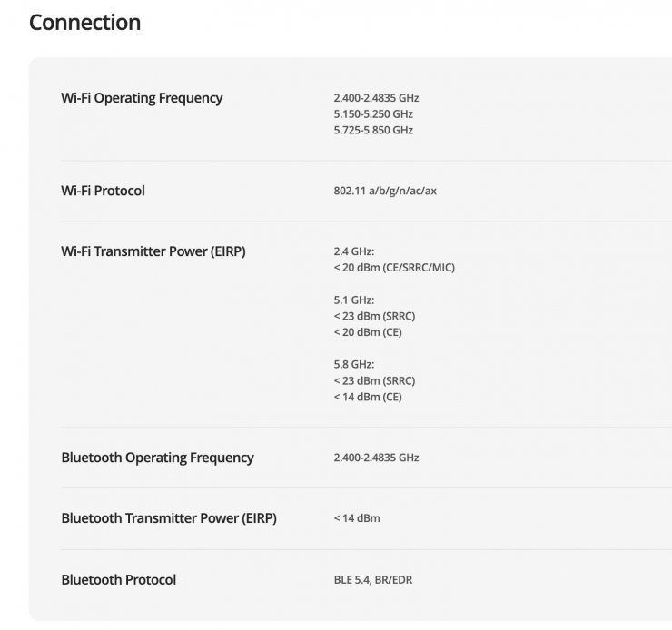The width and height of the screenshot is (672, 630).
Task: Select the < 20 dBm (CE) value
Action: click(x=368, y=332)
